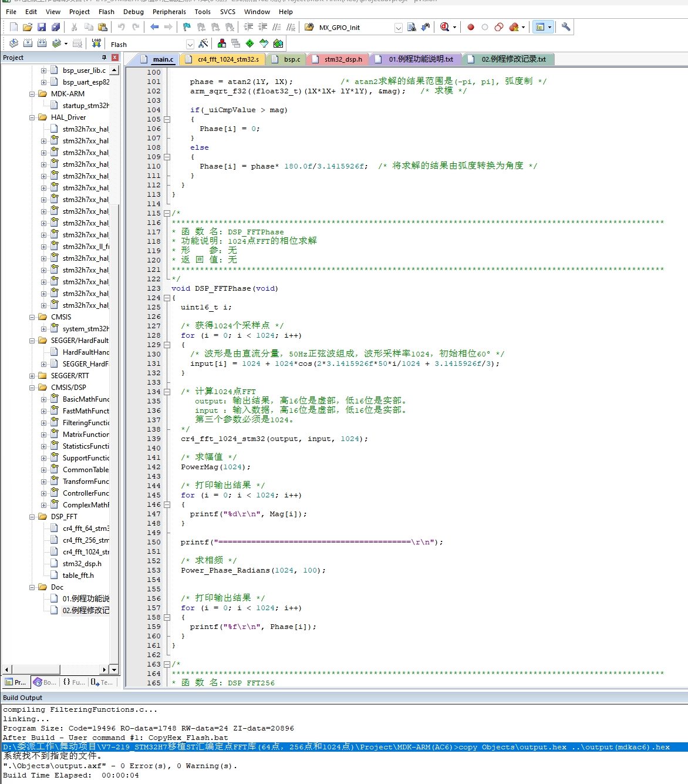Switch to the cr4_fft_1024_stm32.s editor tab
688x784 pixels.
pyautogui.click(x=223, y=59)
